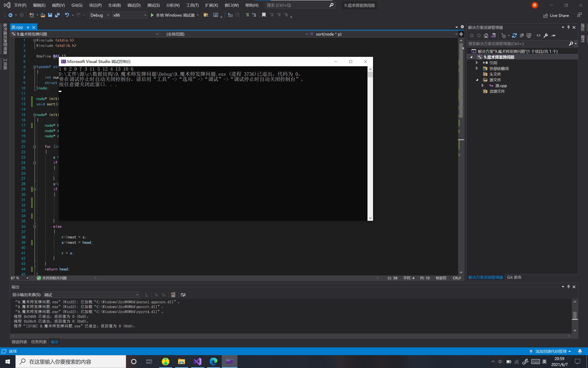Screen dimensions: 588x368
Task: Expand the 引用 node in Solution Explorer
Action: tap(477, 63)
